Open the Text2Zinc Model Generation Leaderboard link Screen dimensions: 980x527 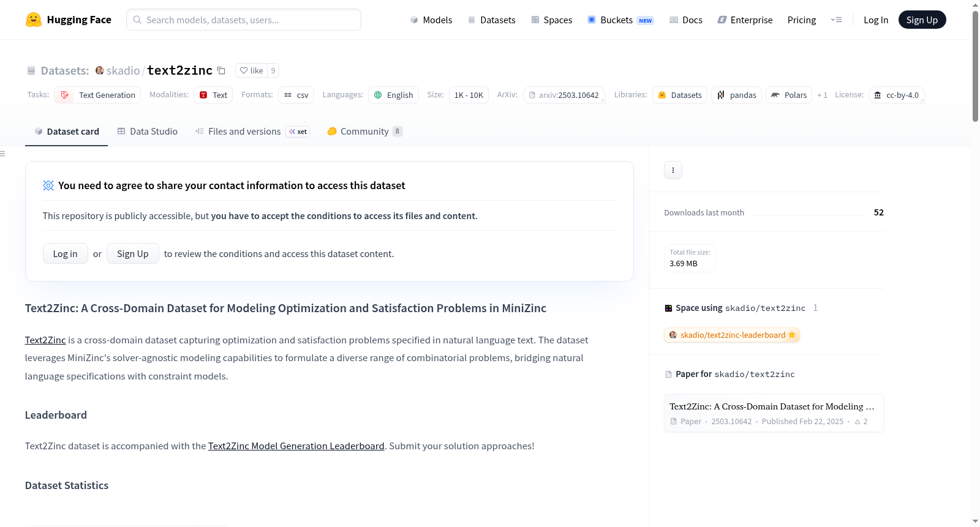296,446
